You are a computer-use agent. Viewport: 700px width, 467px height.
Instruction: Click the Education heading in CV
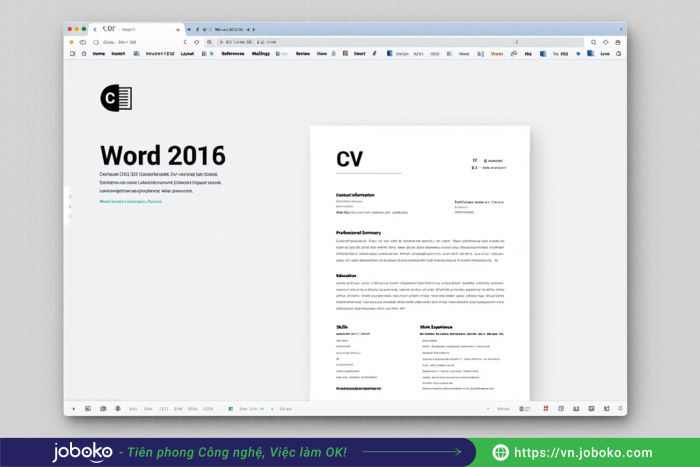click(x=346, y=275)
